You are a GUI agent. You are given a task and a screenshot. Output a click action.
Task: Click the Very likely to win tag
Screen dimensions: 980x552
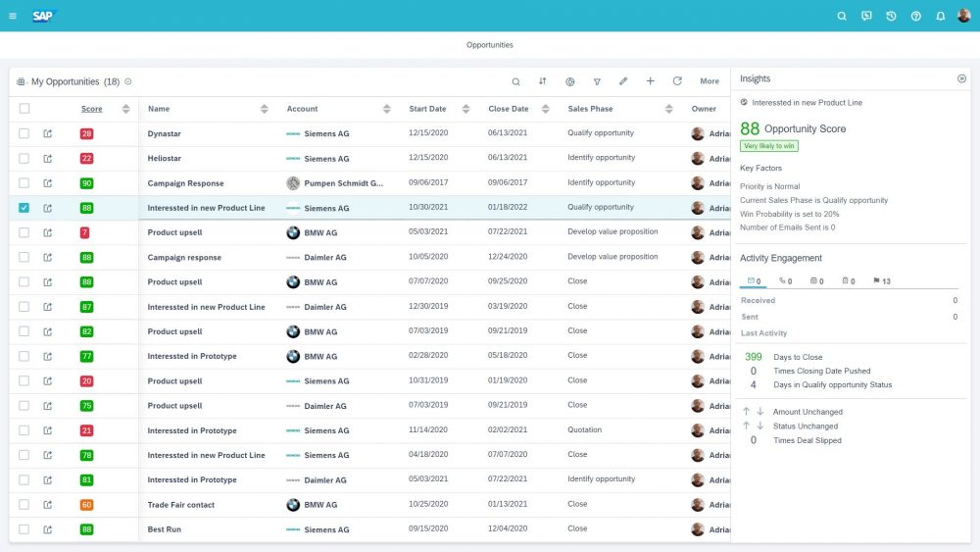(x=768, y=146)
